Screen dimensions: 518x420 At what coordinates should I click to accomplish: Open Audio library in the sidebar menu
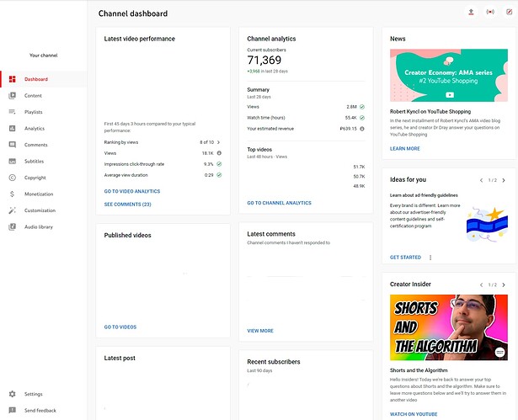(44, 227)
